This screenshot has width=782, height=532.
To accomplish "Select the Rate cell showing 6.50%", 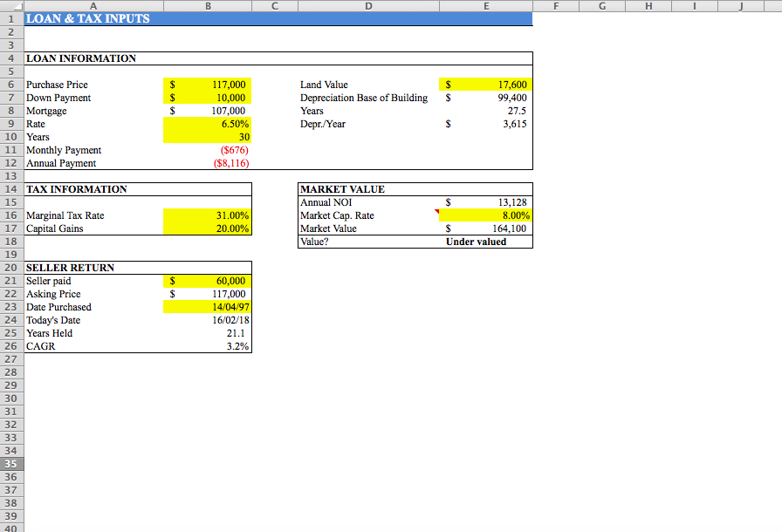I will pos(208,123).
